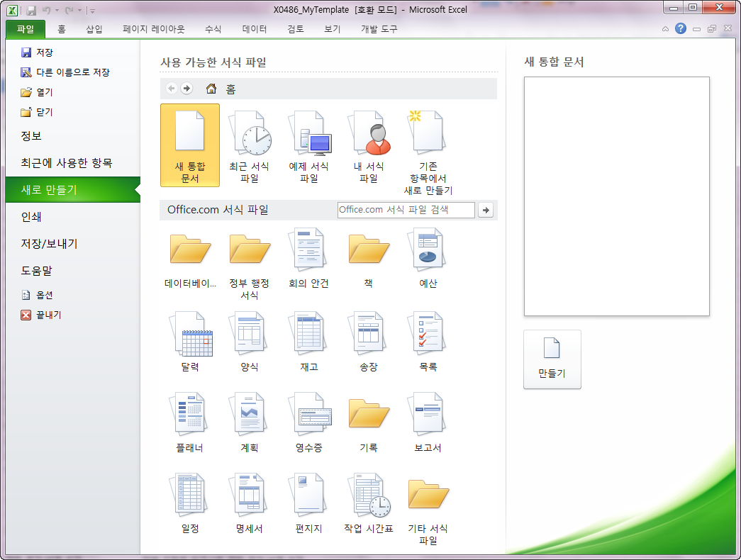Open the Redo dropdown arrow
The width and height of the screenshot is (741, 560).
click(79, 10)
